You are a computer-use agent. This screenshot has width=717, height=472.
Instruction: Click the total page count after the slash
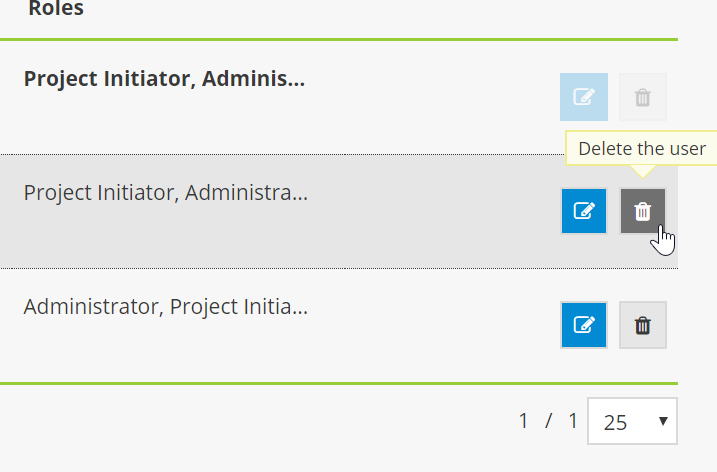pyautogui.click(x=573, y=421)
